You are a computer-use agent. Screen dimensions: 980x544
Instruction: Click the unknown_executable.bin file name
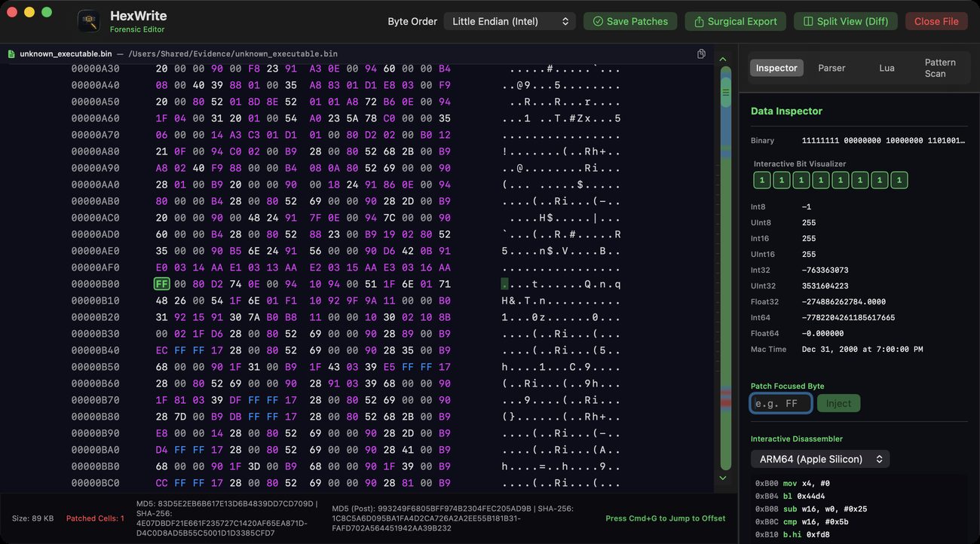[66, 54]
